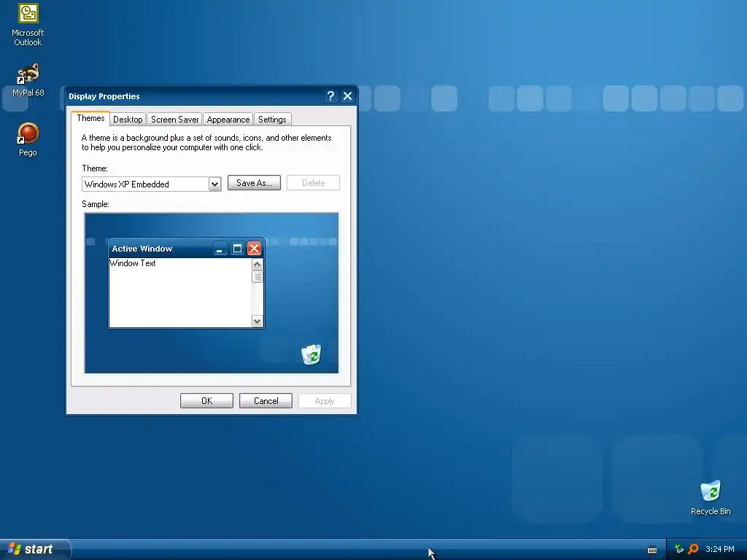This screenshot has width=747, height=560.
Task: Click the orange magnifier tray icon
Action: pyautogui.click(x=693, y=549)
